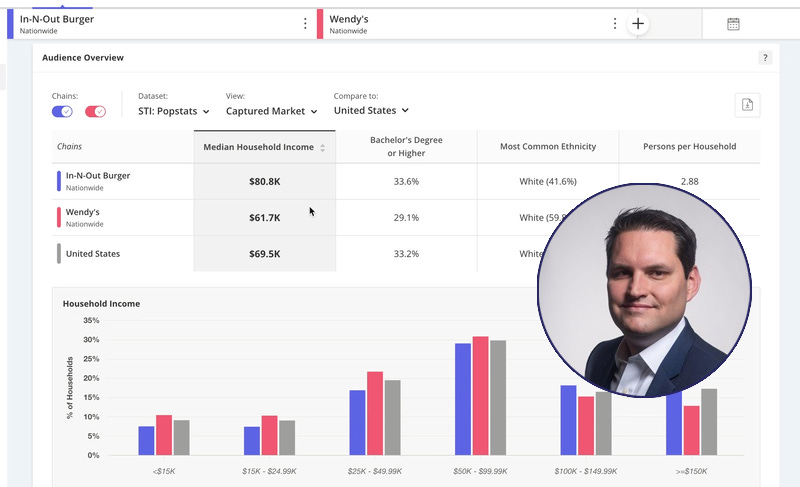This screenshot has width=800, height=487.
Task: Click the $61.7K income value
Action: (x=264, y=217)
